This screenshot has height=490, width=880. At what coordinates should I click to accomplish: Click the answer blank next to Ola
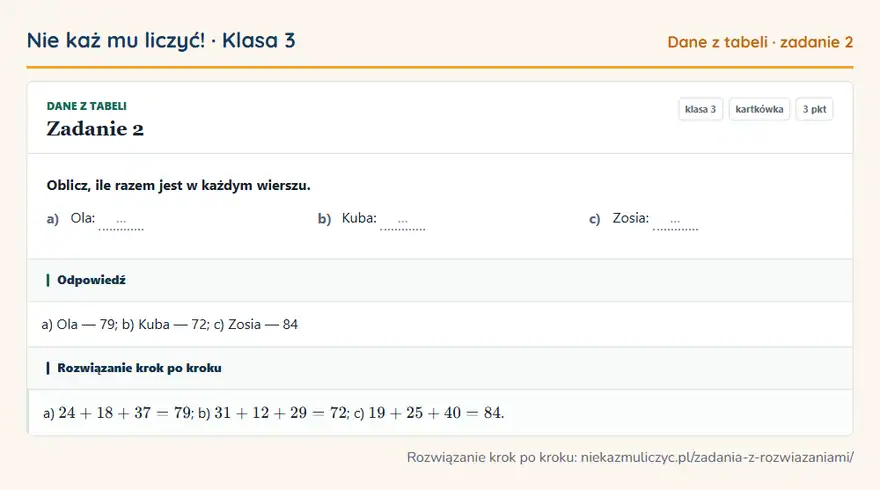[121, 222]
